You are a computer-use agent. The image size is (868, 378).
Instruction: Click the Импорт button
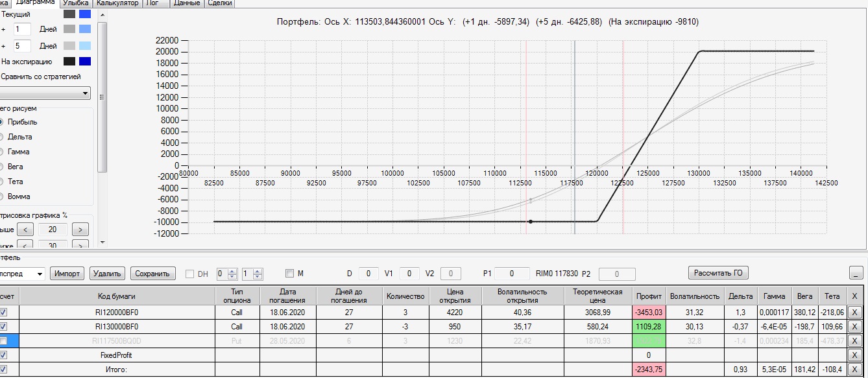click(x=67, y=274)
